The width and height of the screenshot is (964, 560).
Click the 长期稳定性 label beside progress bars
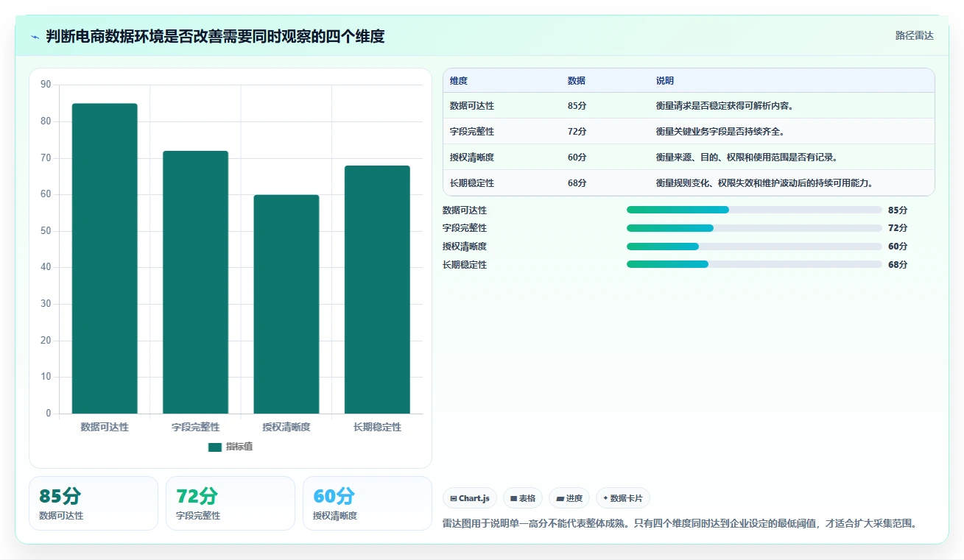coord(465,264)
